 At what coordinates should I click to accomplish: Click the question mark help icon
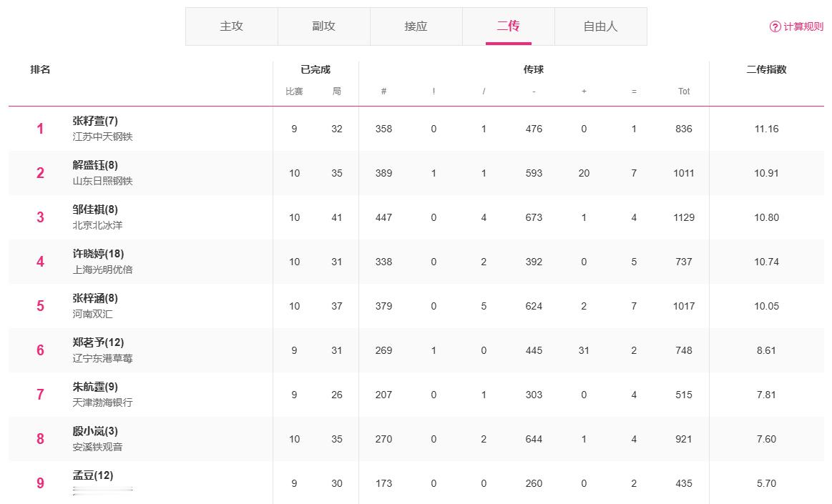click(775, 26)
